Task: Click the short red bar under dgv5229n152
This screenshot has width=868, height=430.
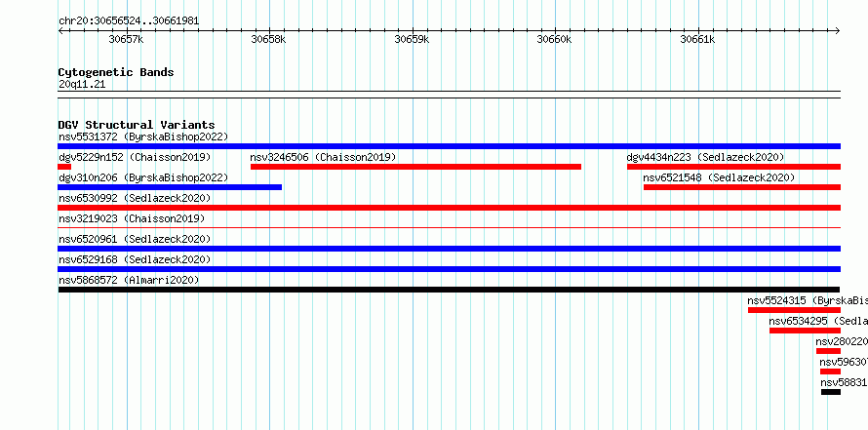Action: [64, 167]
